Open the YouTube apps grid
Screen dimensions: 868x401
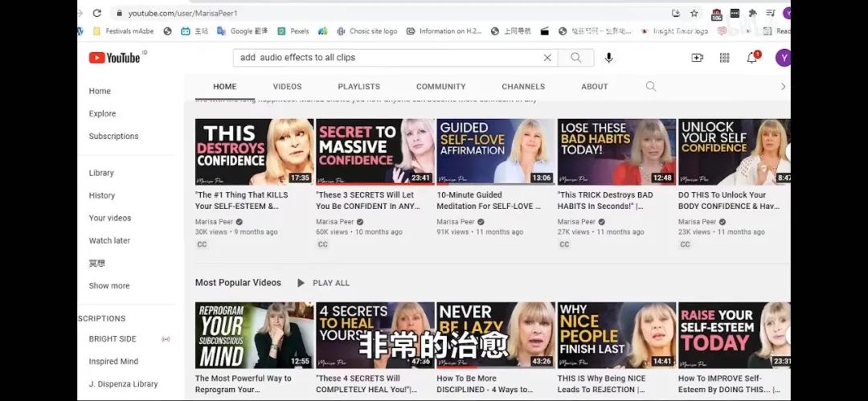tap(724, 58)
